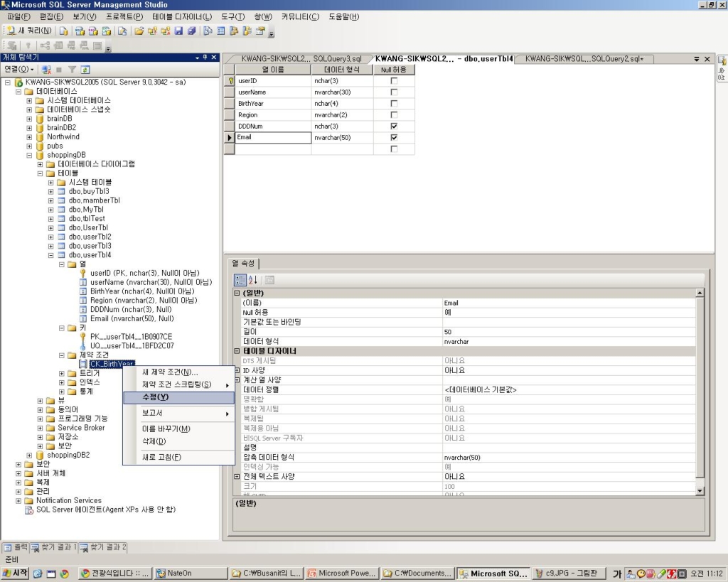Toggle Null allowed checkbox for Region column

pyautogui.click(x=394, y=114)
